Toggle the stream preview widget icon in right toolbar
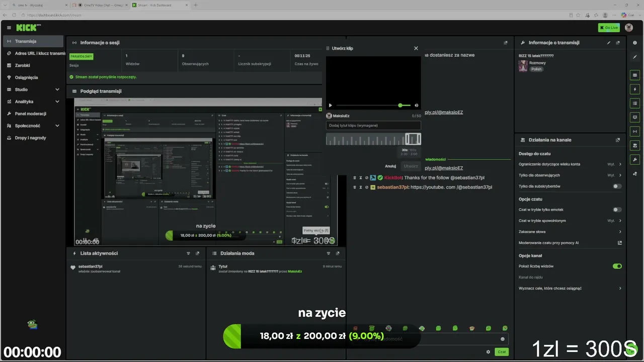This screenshot has height=362, width=644. [635, 75]
